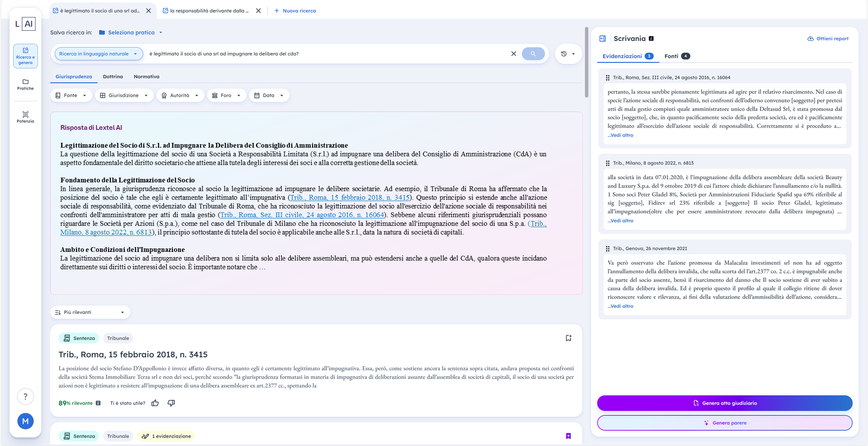The height and width of the screenshot is (446, 868).
Task: Collapse the Scrivania panel icon
Action: (602, 39)
